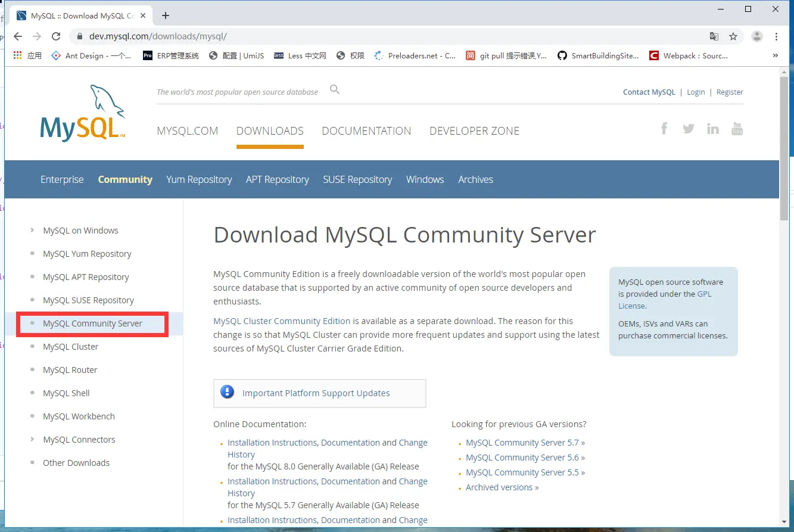Viewport: 794px width, 532px height.
Task: Open the git pull 提示错误 bookmark
Action: [x=506, y=55]
